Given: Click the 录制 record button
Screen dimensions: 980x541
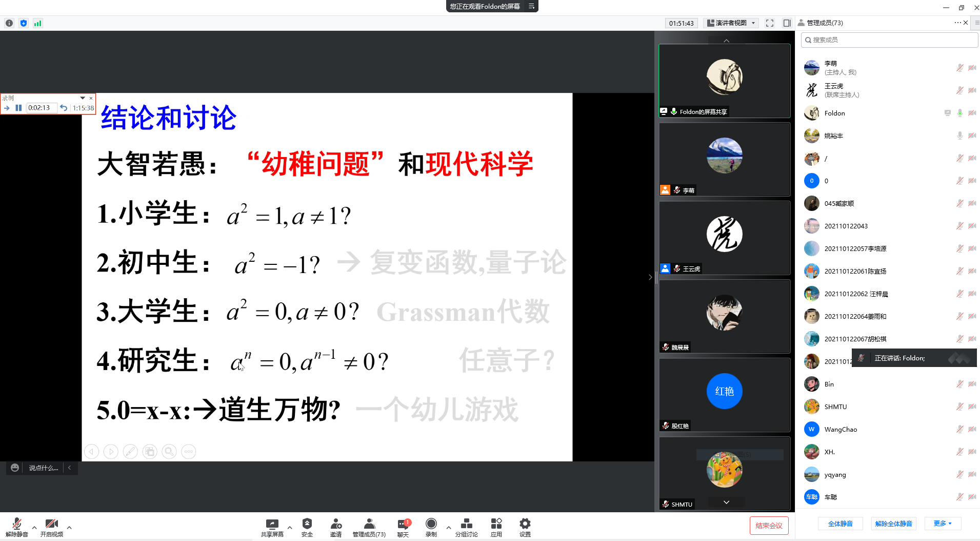Looking at the screenshot, I should [431, 527].
